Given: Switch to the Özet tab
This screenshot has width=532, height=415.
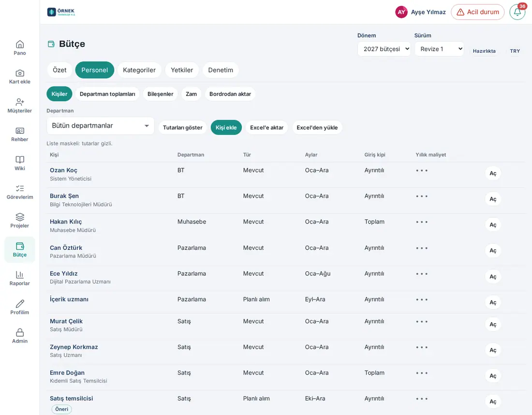Looking at the screenshot, I should tap(59, 70).
